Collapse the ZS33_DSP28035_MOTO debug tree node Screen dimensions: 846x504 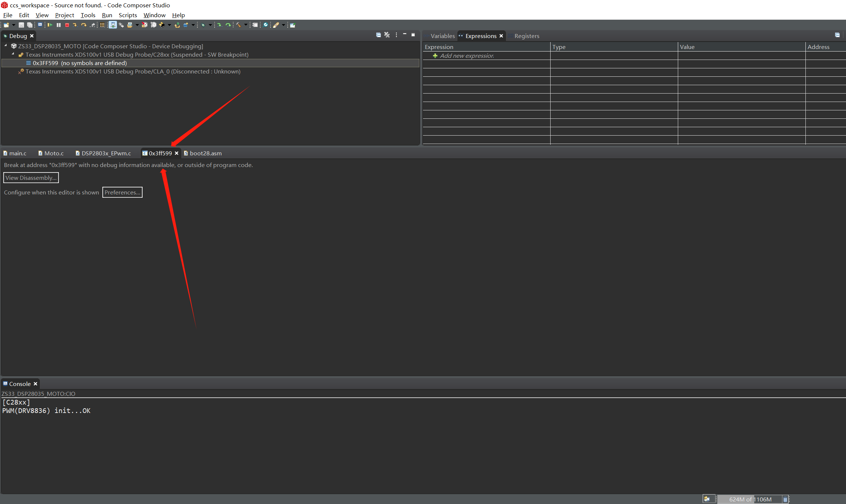5,46
